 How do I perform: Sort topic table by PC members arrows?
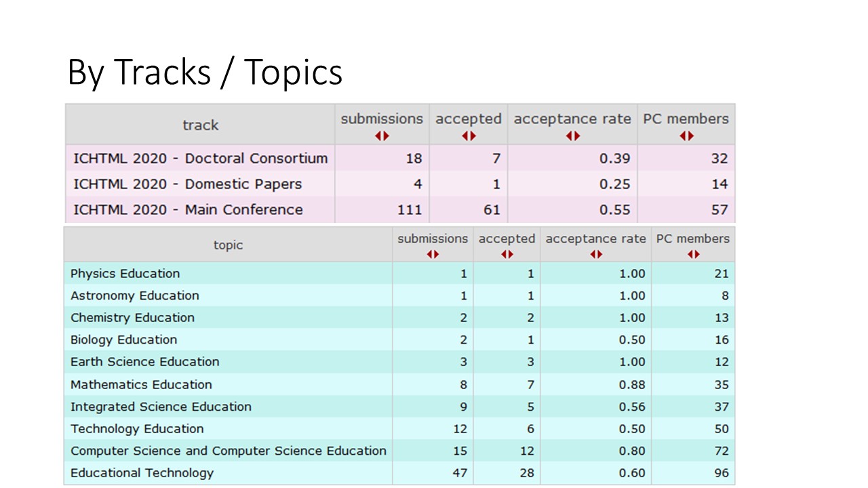[x=693, y=254]
